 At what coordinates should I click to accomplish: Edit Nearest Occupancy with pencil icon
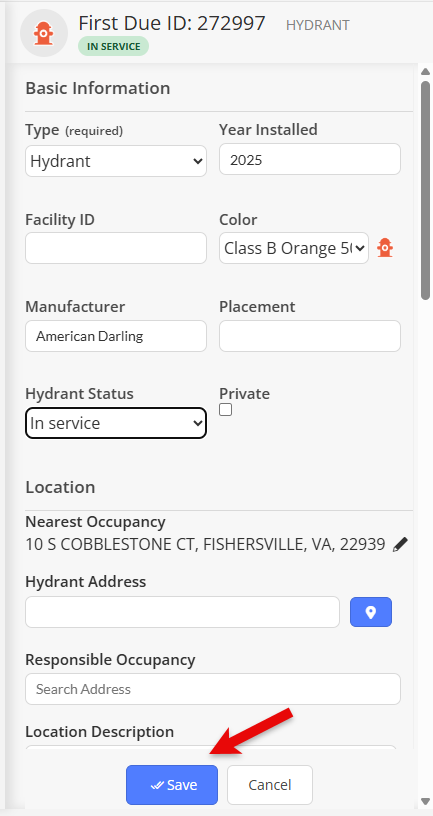pos(400,545)
